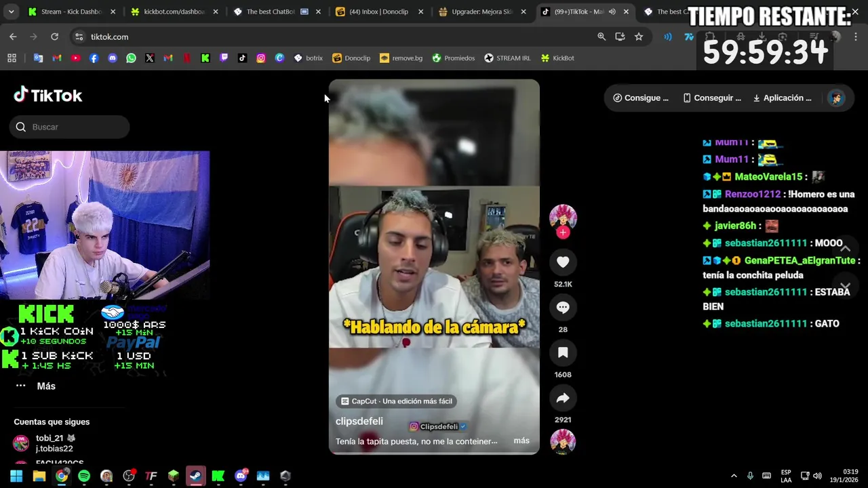
Task: Show hidden system tray icons chevron
Action: [733, 476]
